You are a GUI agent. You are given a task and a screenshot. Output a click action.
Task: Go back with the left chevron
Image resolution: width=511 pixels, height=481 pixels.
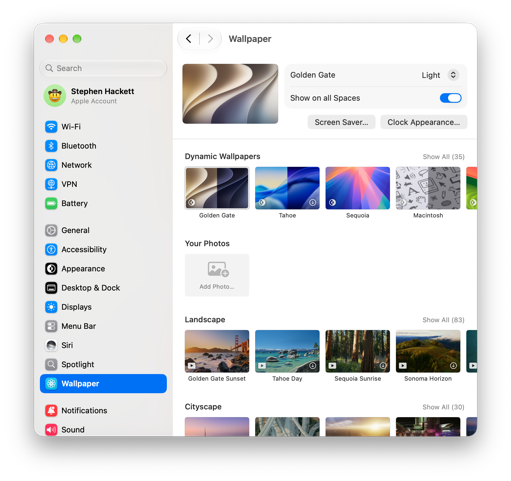189,39
